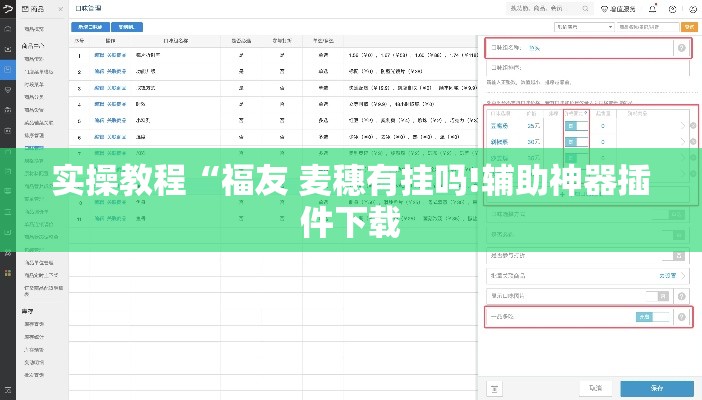Viewport: 702px width, 400px height.
Task: Open the 未设置 row chevron
Action: tap(683, 275)
